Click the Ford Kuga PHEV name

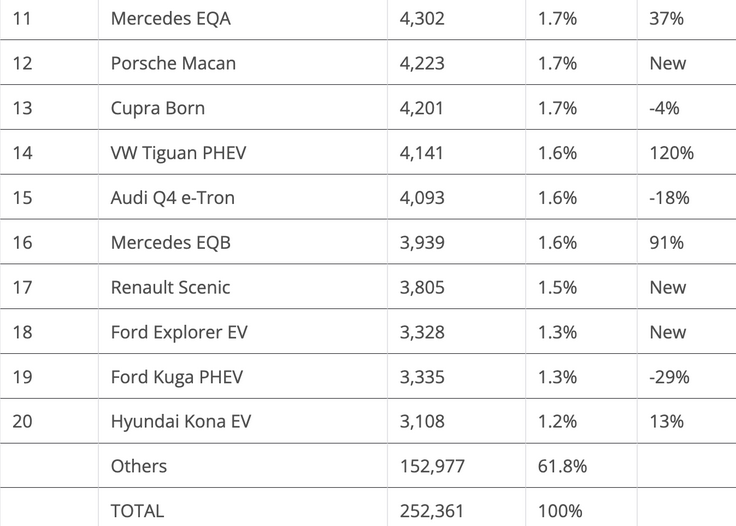[x=176, y=378]
